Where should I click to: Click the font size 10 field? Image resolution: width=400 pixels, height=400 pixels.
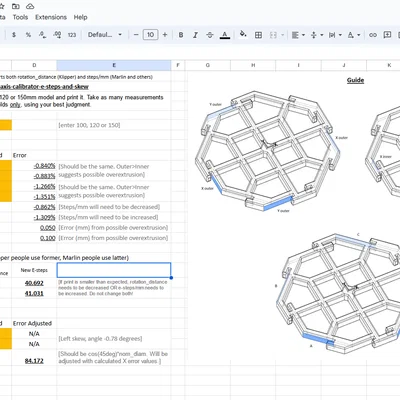coord(150,35)
